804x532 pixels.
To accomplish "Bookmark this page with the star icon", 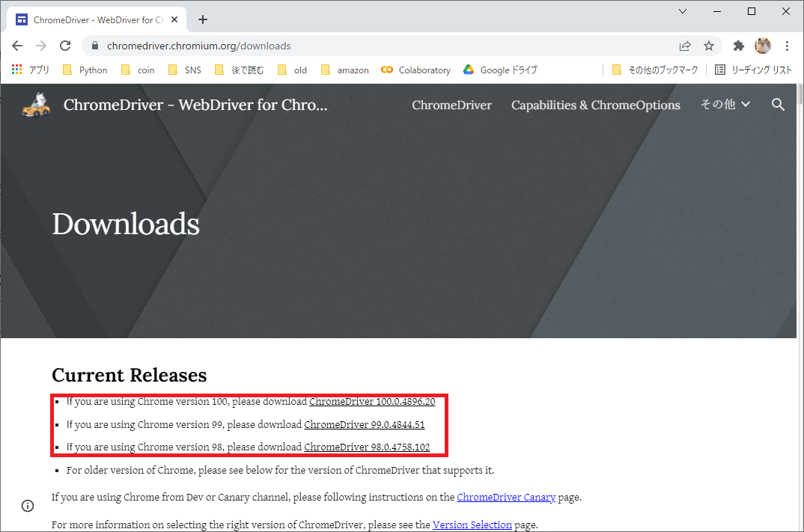I will [x=709, y=46].
